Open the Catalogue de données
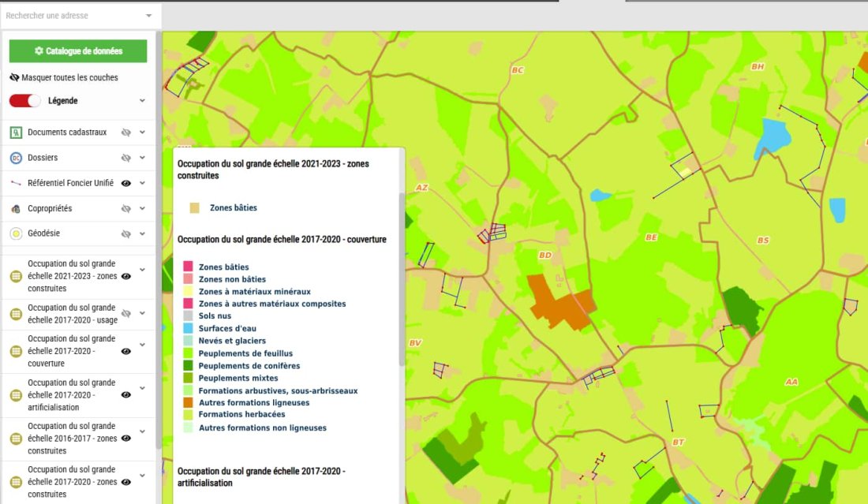Image resolution: width=868 pixels, height=504 pixels. (78, 51)
